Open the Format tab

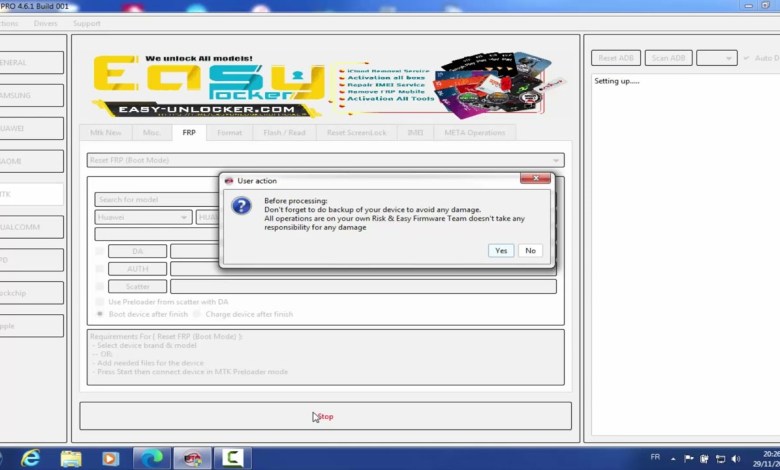(229, 133)
